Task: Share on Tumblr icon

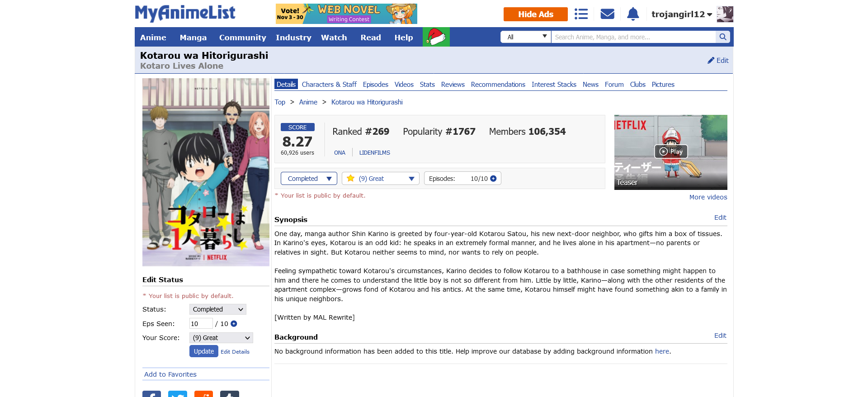Action: [x=230, y=394]
